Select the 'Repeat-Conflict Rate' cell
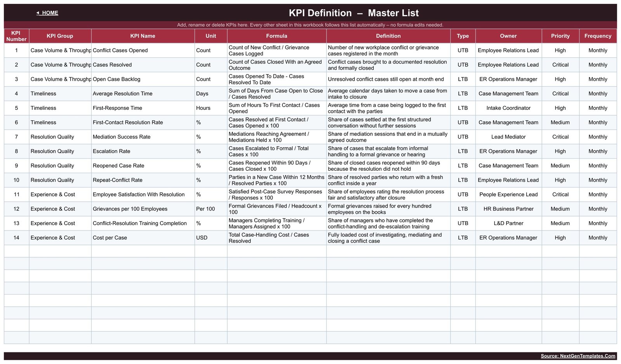 143,180
